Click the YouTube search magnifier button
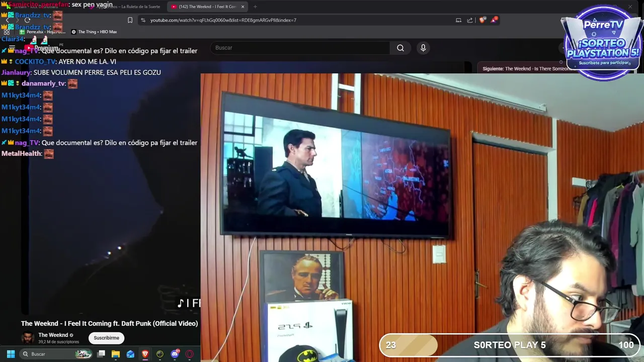The image size is (644, 362). (400, 48)
